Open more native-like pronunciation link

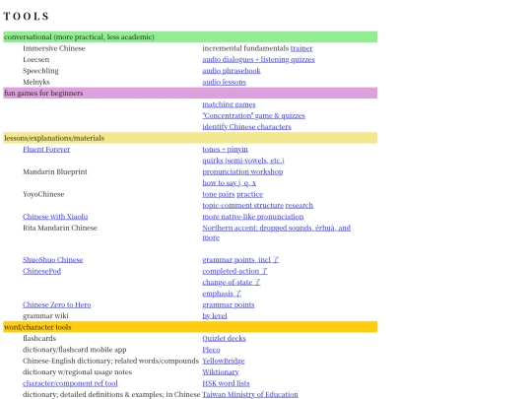253,217
